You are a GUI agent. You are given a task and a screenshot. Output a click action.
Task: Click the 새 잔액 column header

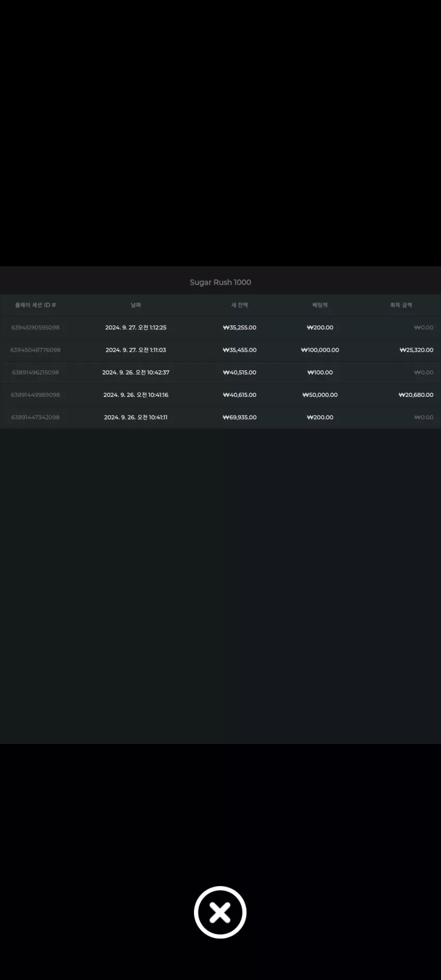click(240, 305)
